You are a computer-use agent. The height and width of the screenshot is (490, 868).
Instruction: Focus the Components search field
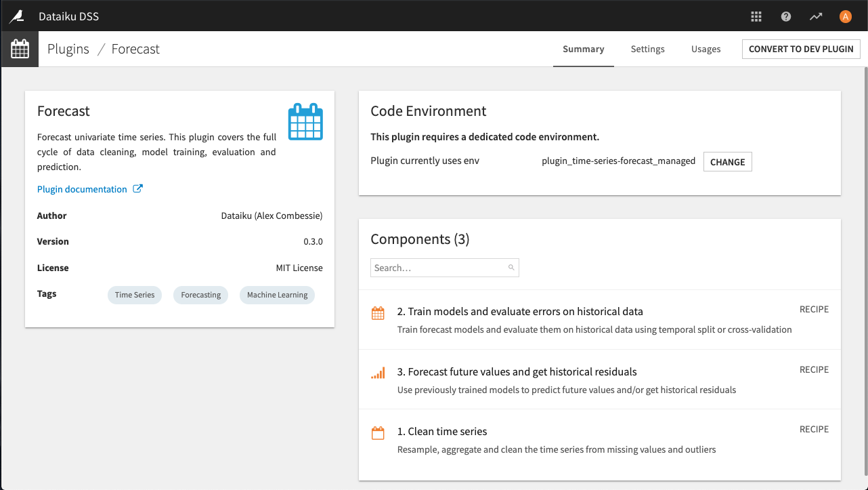point(445,268)
